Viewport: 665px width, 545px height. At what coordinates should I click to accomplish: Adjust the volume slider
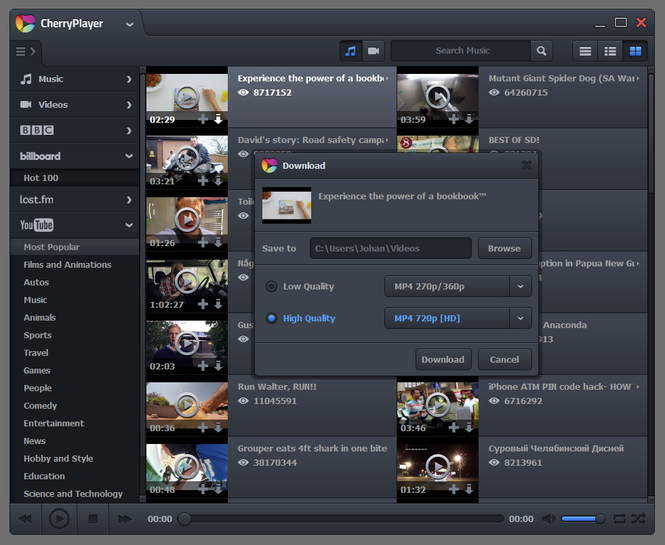[583, 519]
